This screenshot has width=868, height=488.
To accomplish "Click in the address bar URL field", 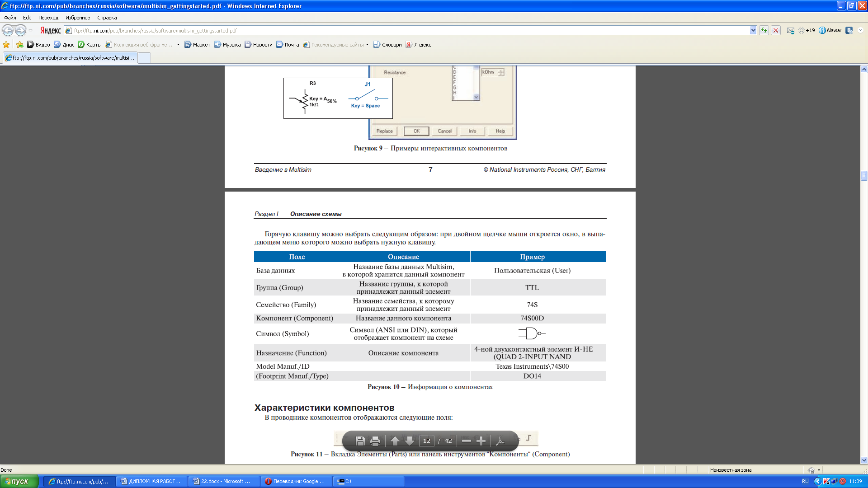I will pos(407,30).
